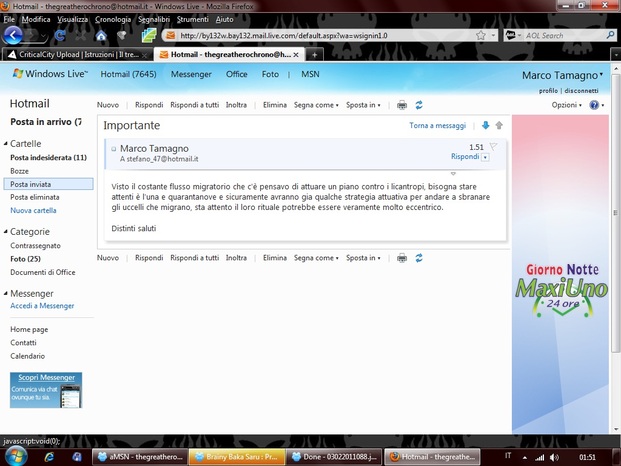The width and height of the screenshot is (621, 466).
Task: Open the Bozze folder
Action: pos(19,171)
